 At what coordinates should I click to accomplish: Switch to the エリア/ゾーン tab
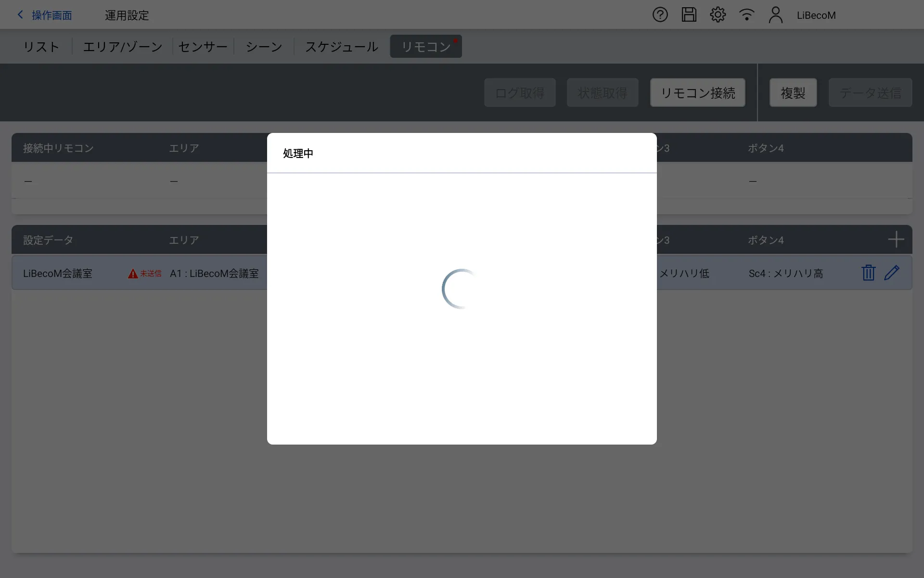pos(123,47)
